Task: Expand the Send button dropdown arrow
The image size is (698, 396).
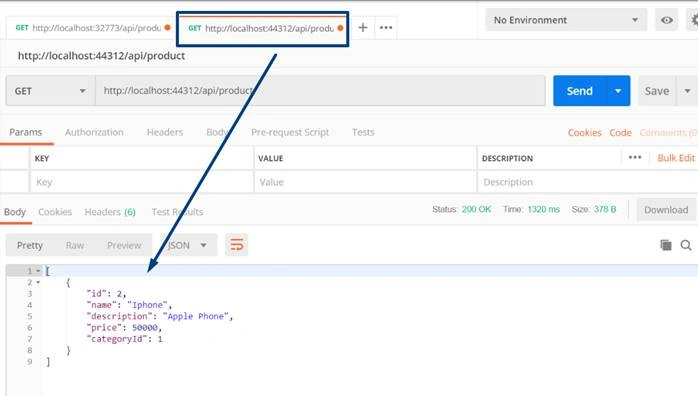Action: coord(618,91)
